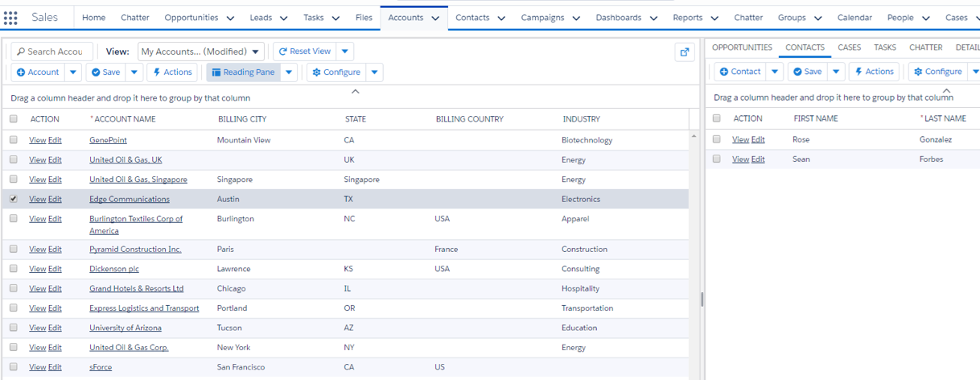Viewport: 980px width, 380px height.
Task: Sort by the ACCOUNT NAME column header
Action: 125,119
